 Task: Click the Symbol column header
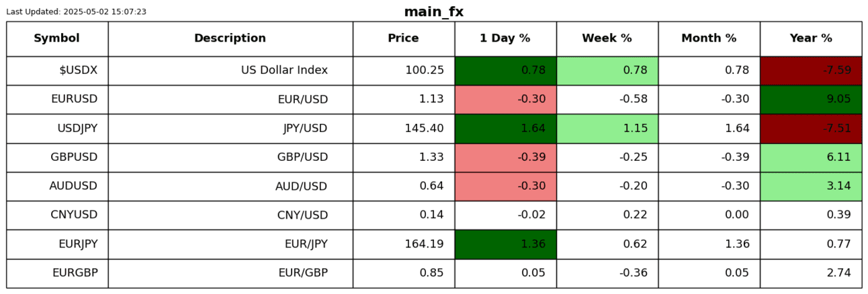tap(57, 38)
